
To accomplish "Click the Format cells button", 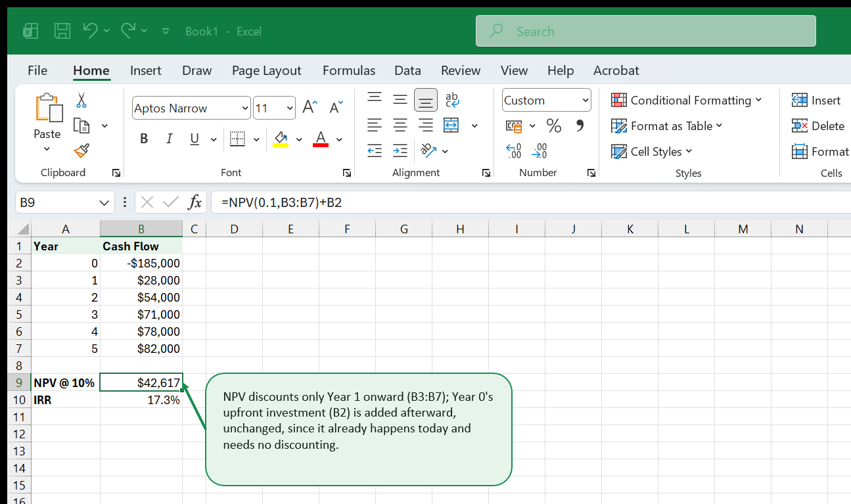I will click(x=821, y=151).
